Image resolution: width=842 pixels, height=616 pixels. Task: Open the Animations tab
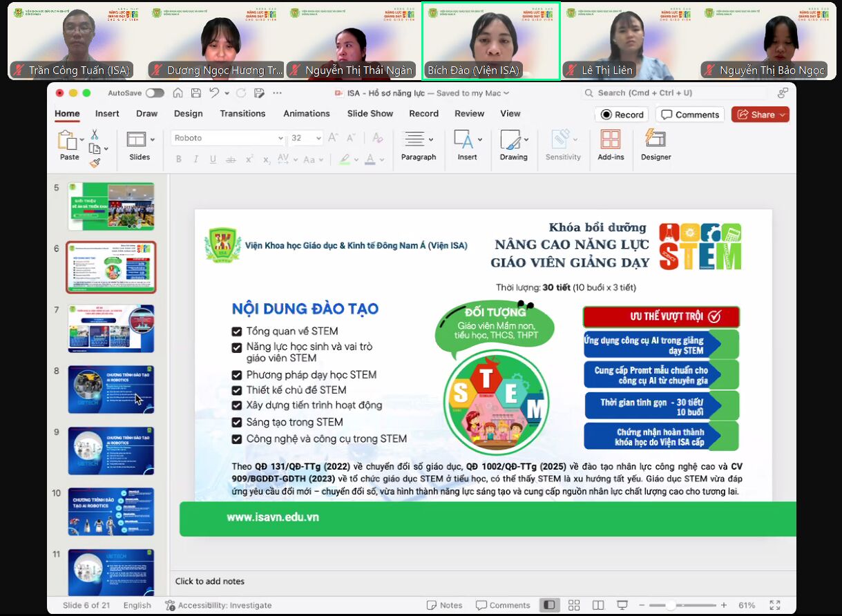pyautogui.click(x=307, y=114)
